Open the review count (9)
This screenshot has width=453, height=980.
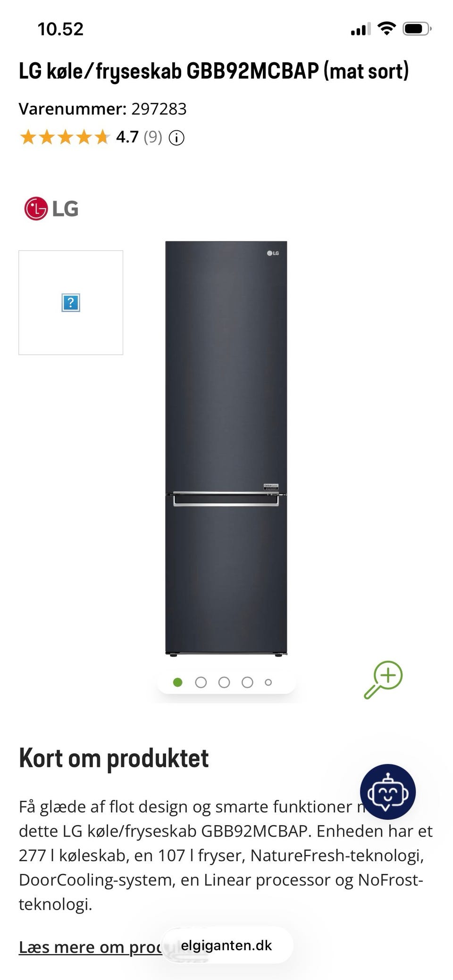pyautogui.click(x=153, y=137)
